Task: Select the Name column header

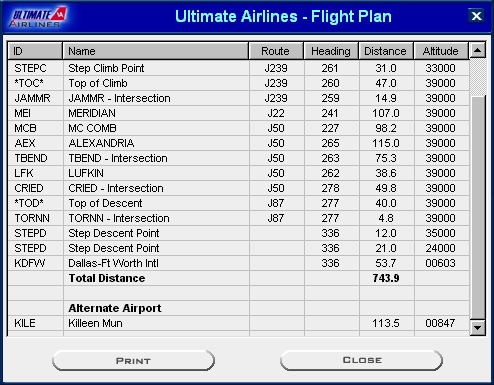Action: 156,51
